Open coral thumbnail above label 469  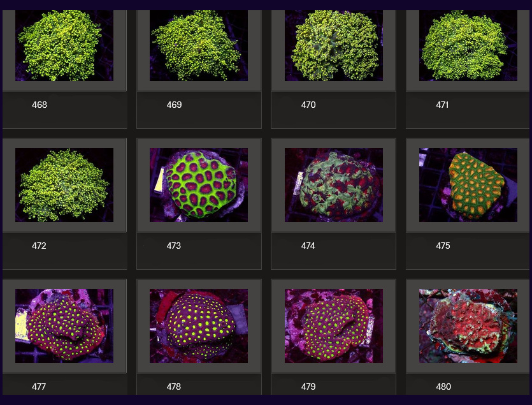tap(199, 45)
